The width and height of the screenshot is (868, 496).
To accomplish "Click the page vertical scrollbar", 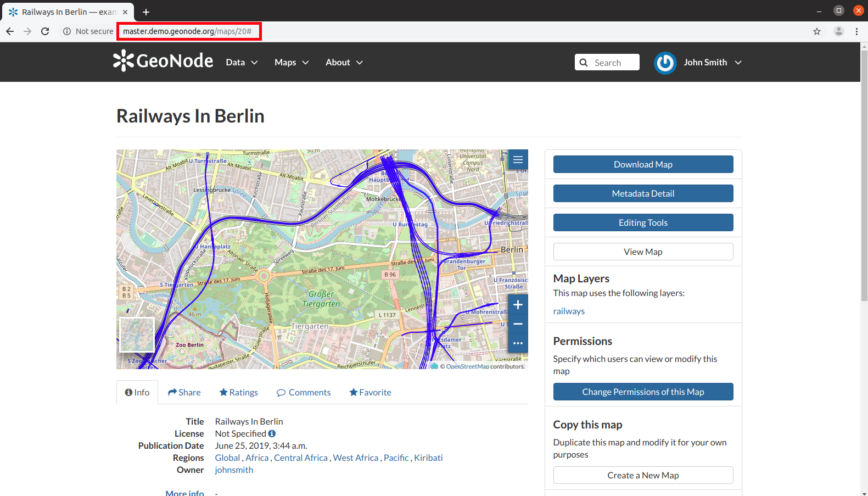I will (x=864, y=176).
